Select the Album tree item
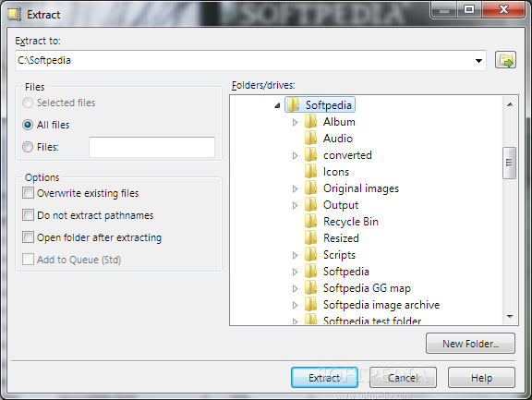This screenshot has width=532, height=400. pos(339,121)
